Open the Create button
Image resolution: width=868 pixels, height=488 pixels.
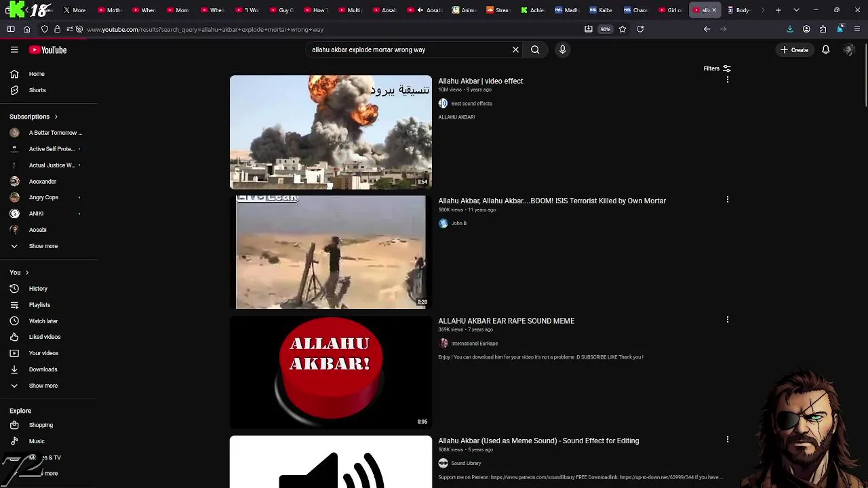click(x=794, y=50)
